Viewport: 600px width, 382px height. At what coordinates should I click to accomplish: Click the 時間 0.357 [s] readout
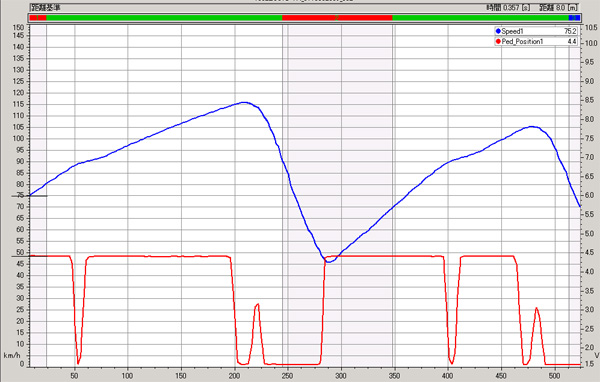509,8
